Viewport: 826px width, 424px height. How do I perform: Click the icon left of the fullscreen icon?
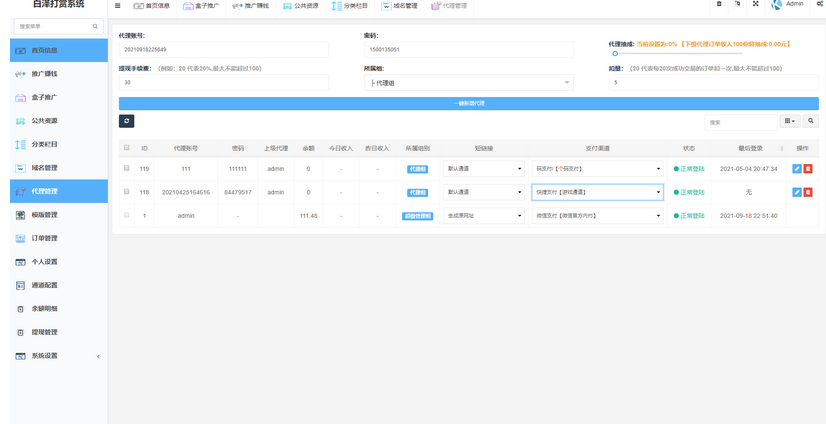tap(738, 4)
